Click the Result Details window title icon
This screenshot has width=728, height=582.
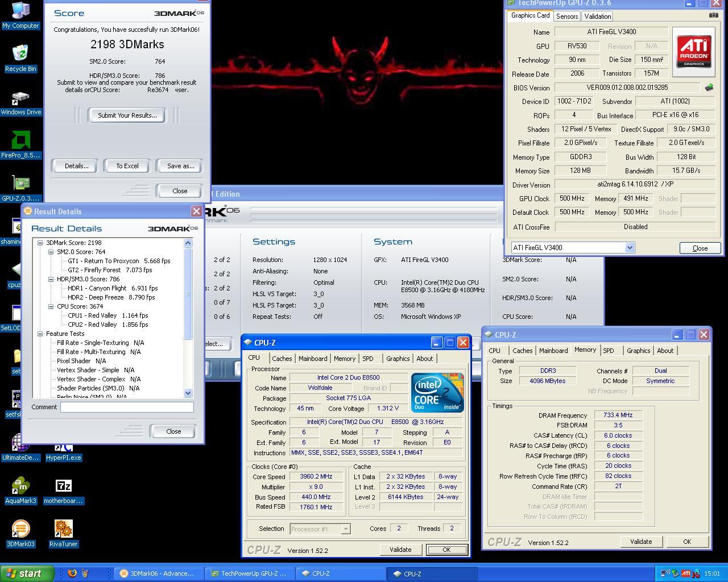(27, 211)
